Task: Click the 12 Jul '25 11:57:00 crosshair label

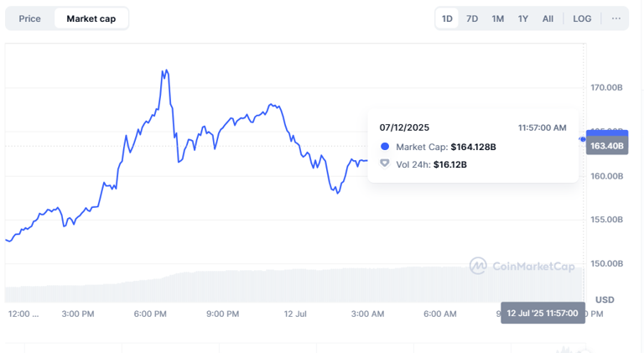Action: tap(543, 314)
